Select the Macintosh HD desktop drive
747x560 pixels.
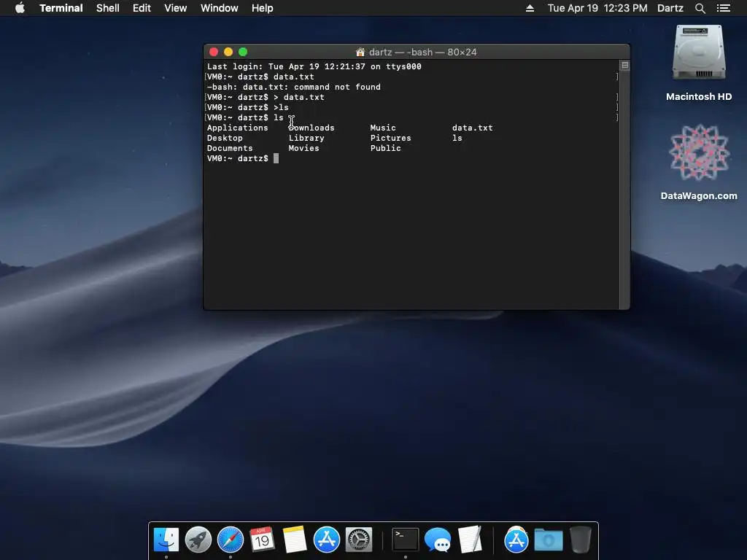699,63
